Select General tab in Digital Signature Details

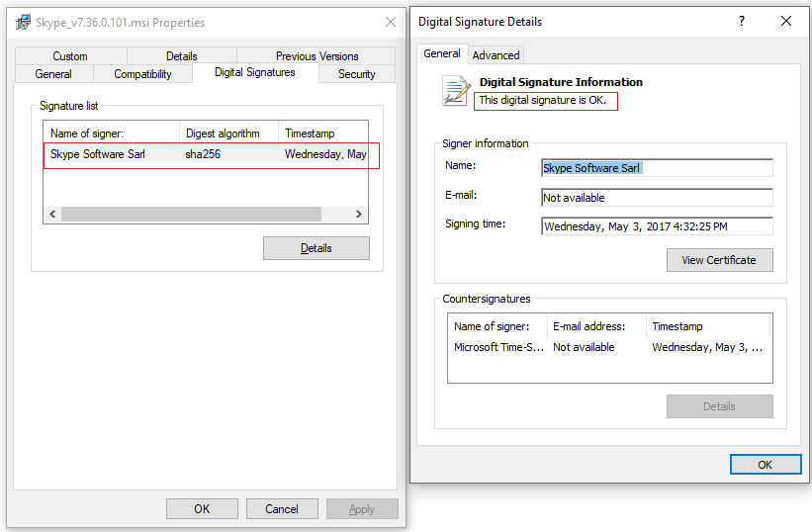[442, 53]
